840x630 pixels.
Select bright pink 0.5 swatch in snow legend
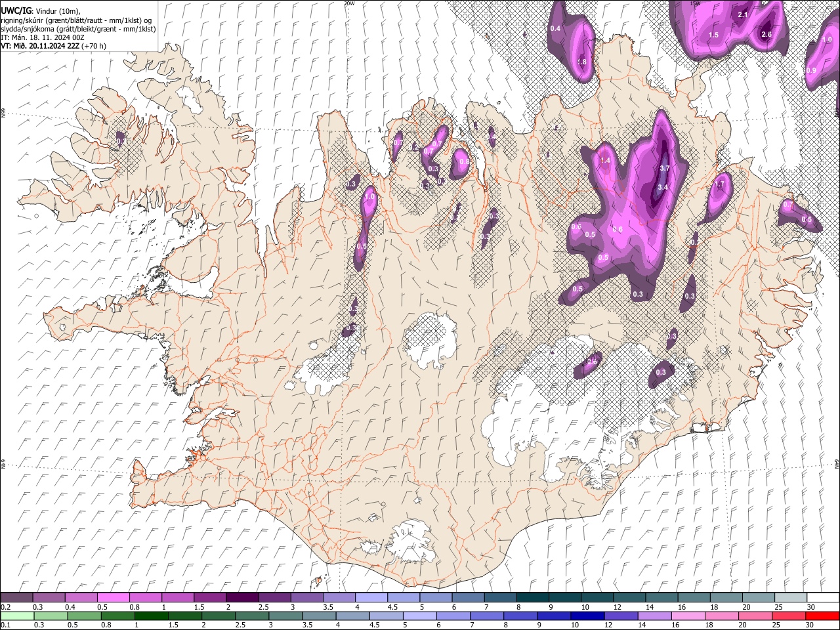point(114,597)
